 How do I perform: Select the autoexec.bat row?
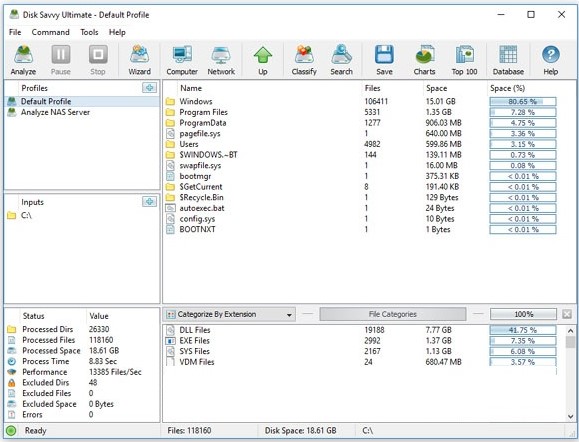click(x=362, y=208)
